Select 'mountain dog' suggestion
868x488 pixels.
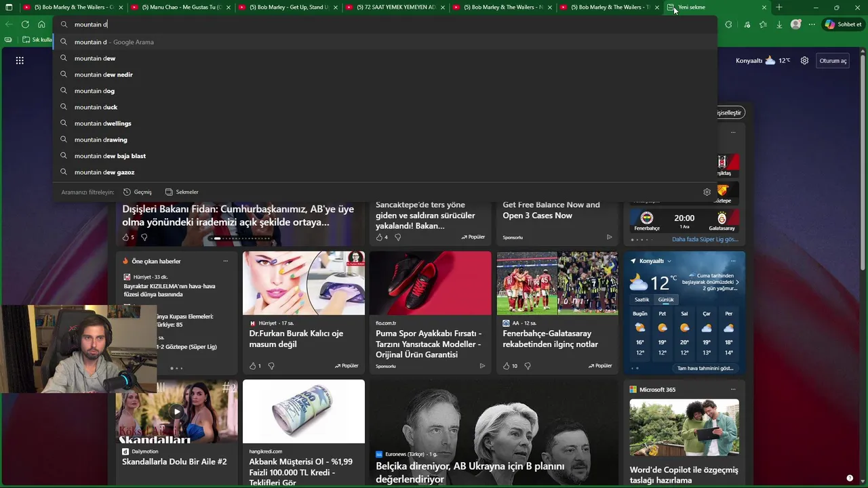pos(384,91)
